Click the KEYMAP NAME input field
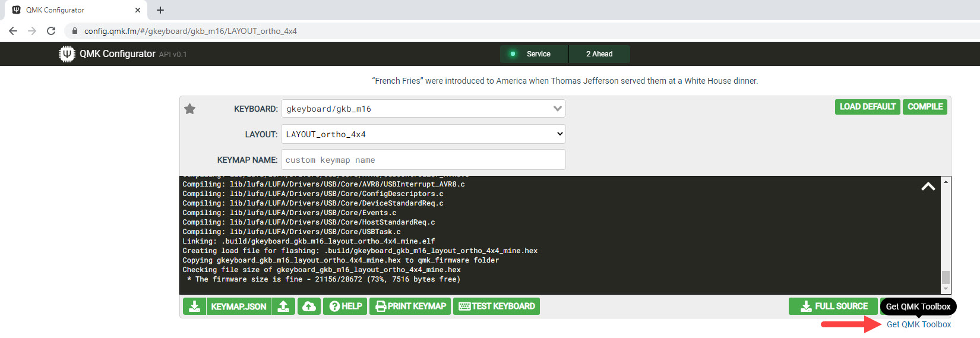 point(423,160)
